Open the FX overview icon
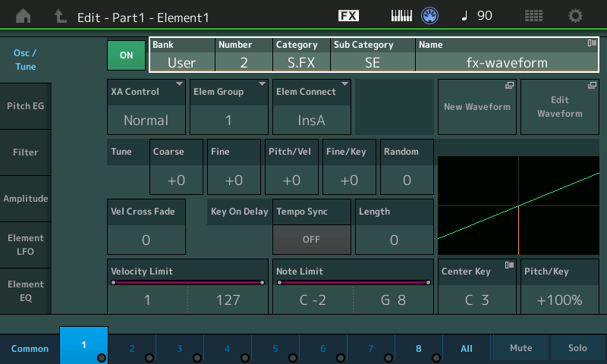Image resolution: width=607 pixels, height=364 pixels. point(348,16)
